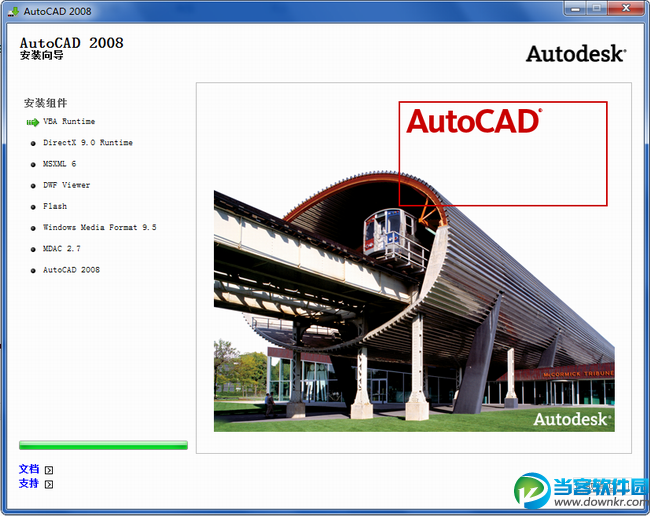This screenshot has height=516, width=650.
Task: Click the green installation progress bar
Action: pyautogui.click(x=103, y=445)
